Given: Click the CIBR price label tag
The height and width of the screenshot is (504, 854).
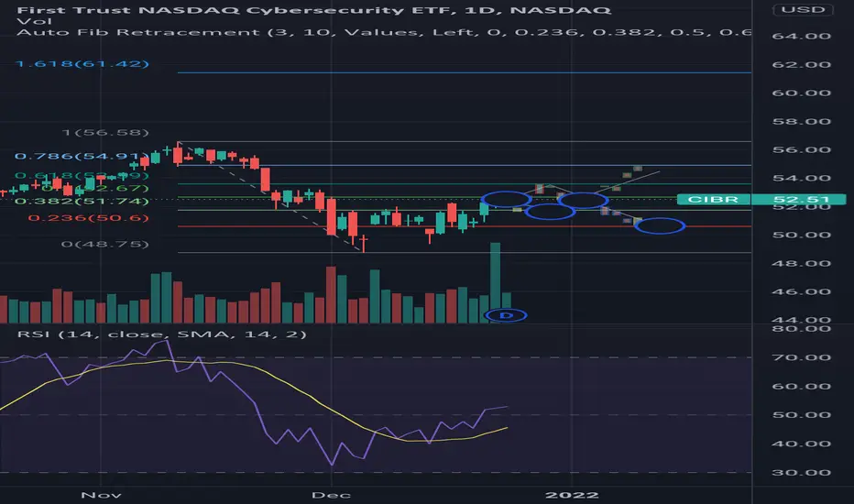Looking at the screenshot, I should (x=713, y=200).
